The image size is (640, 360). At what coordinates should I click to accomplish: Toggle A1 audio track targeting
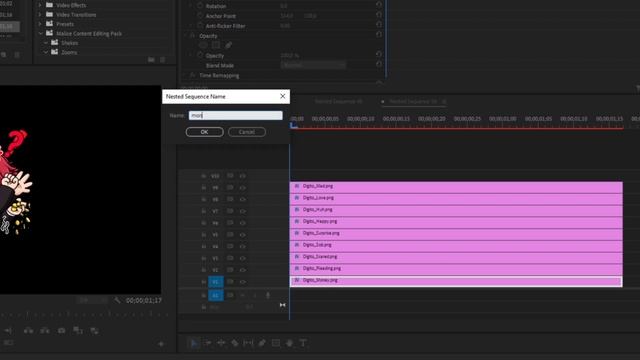216,295
